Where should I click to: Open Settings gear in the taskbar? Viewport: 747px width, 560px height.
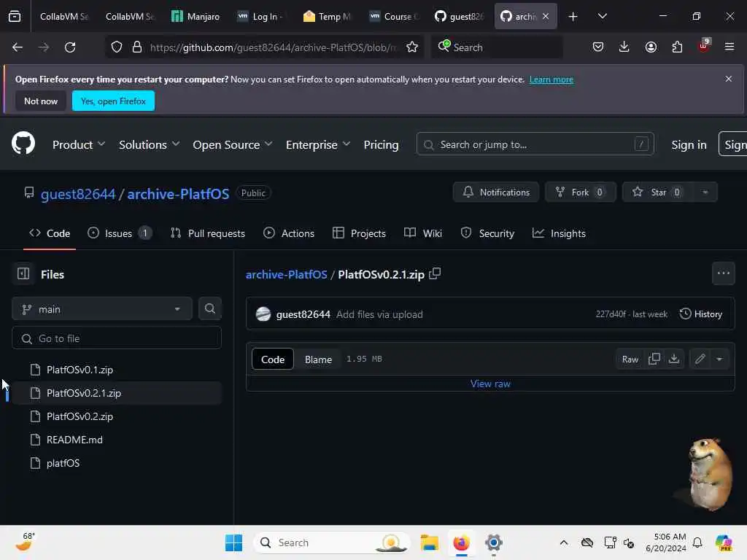click(494, 542)
